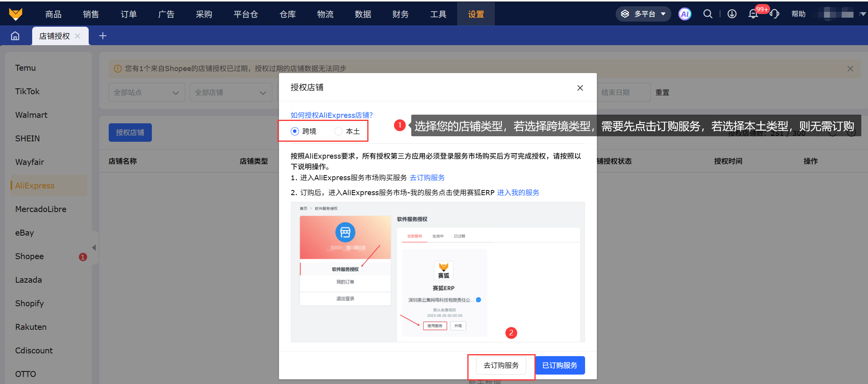Select OTTO in the sidebar
Image resolution: width=868 pixels, height=384 pixels.
click(x=26, y=374)
